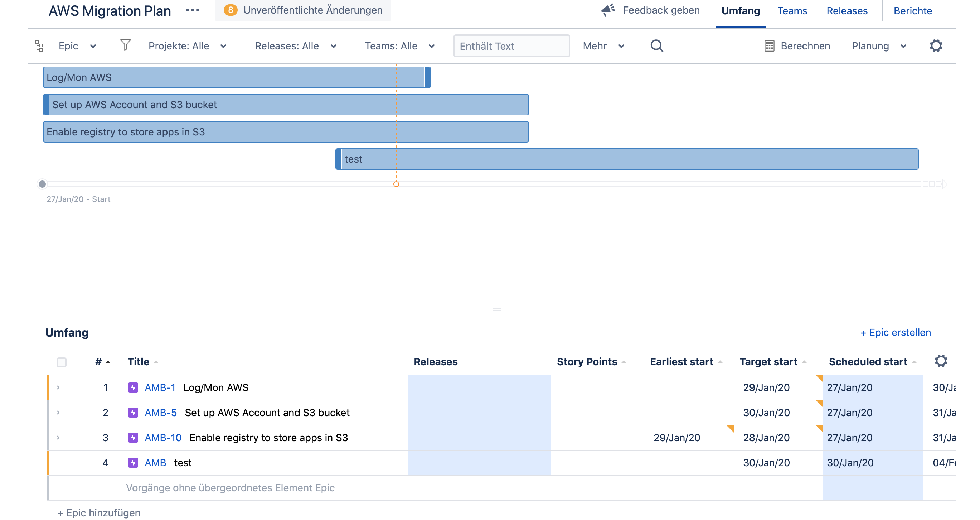
Task: Open the Releases: Alle filter dropdown
Action: [296, 46]
